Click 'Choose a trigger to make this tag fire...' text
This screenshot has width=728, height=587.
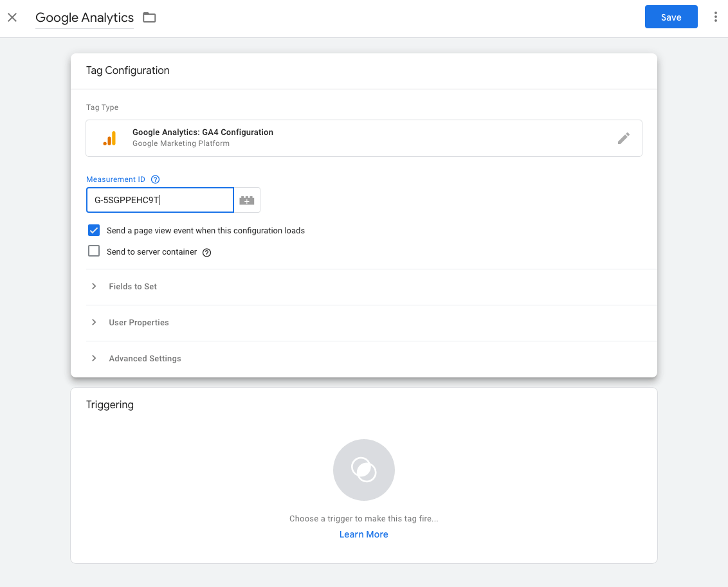tap(363, 518)
